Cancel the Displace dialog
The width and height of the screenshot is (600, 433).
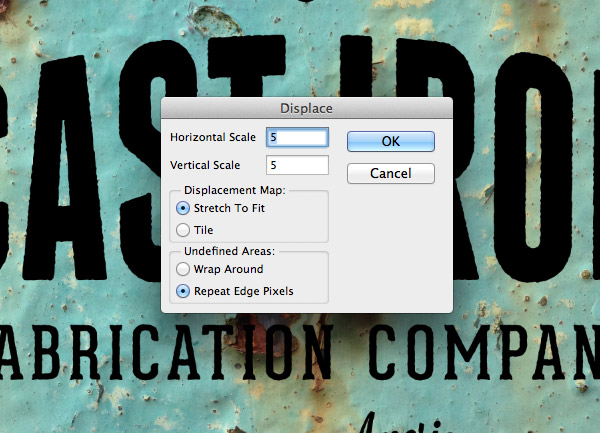pos(391,173)
